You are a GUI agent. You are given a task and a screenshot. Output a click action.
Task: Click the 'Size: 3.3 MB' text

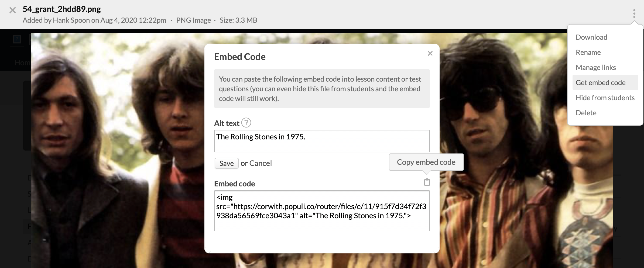point(238,20)
